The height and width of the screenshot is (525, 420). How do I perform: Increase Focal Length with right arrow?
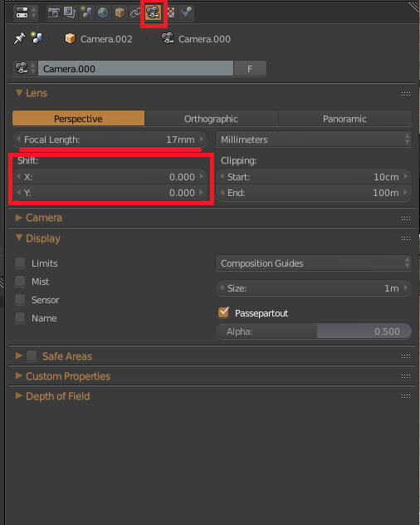(202, 140)
